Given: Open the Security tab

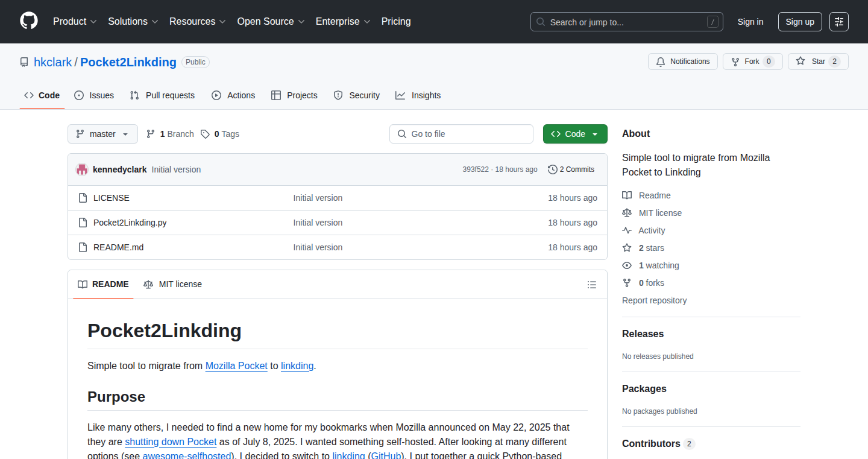Looking at the screenshot, I should (357, 95).
